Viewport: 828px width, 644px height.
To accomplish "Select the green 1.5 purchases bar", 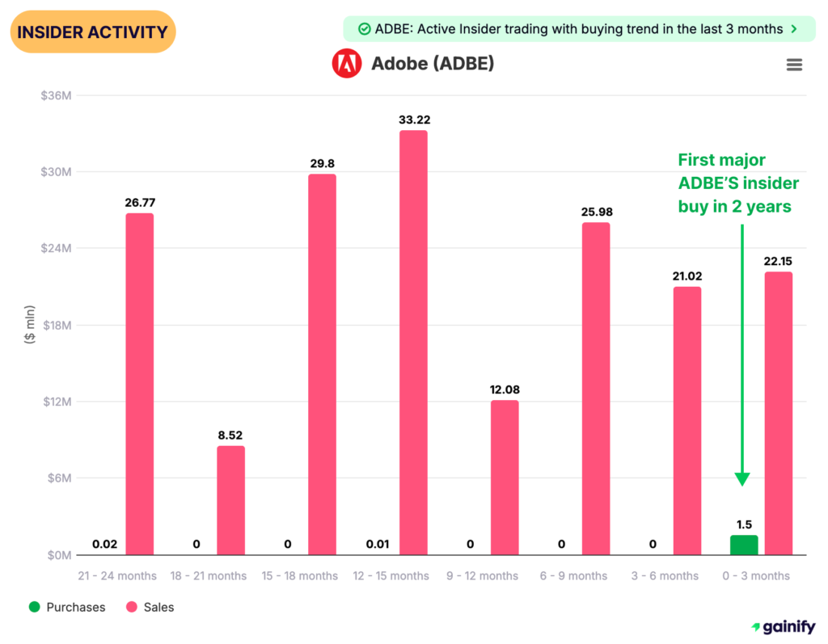I will [744, 545].
